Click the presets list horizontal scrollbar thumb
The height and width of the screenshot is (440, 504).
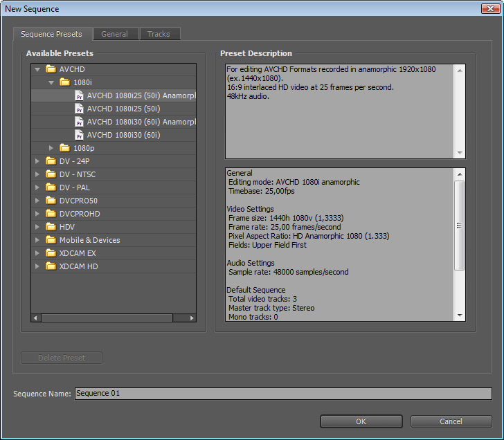point(107,318)
